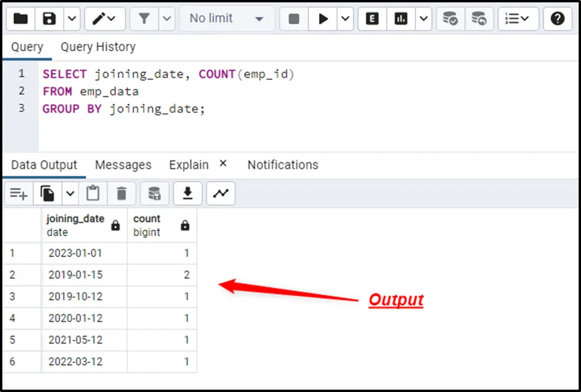581x392 pixels.
Task: Open the graph visualiser icon
Action: [x=220, y=193]
